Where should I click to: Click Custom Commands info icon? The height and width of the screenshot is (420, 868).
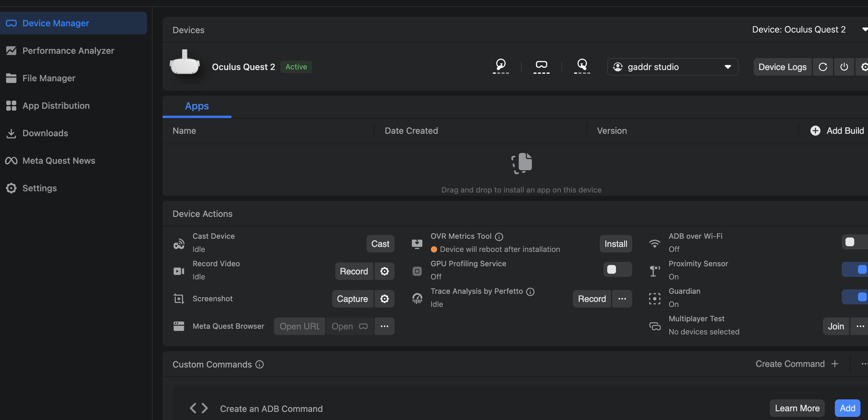click(x=260, y=364)
